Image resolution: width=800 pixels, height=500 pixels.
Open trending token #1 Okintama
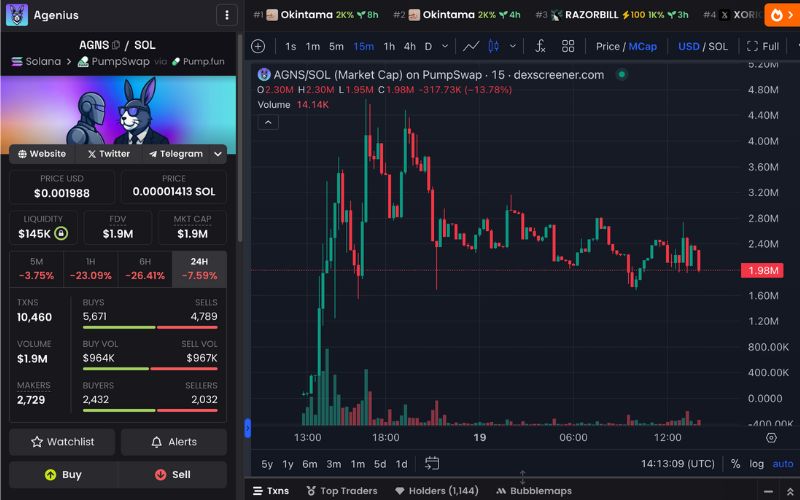click(x=316, y=15)
